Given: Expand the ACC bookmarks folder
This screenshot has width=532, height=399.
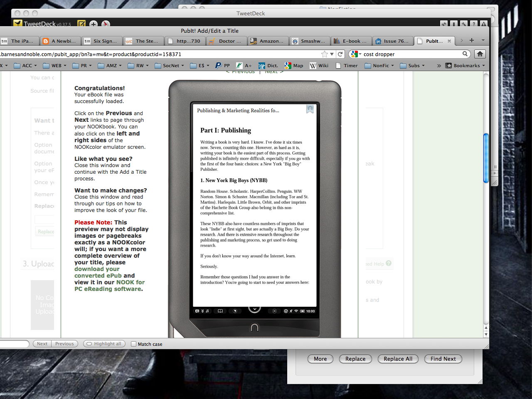Looking at the screenshot, I should point(25,66).
